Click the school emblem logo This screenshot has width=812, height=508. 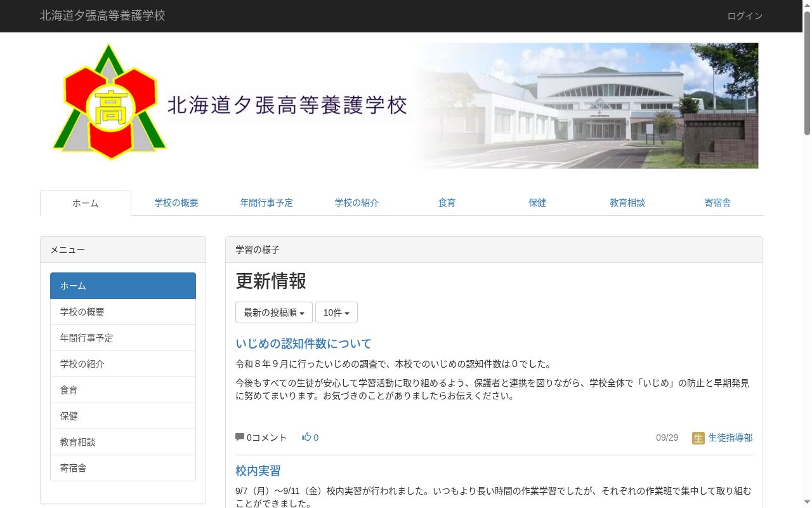coord(110,102)
